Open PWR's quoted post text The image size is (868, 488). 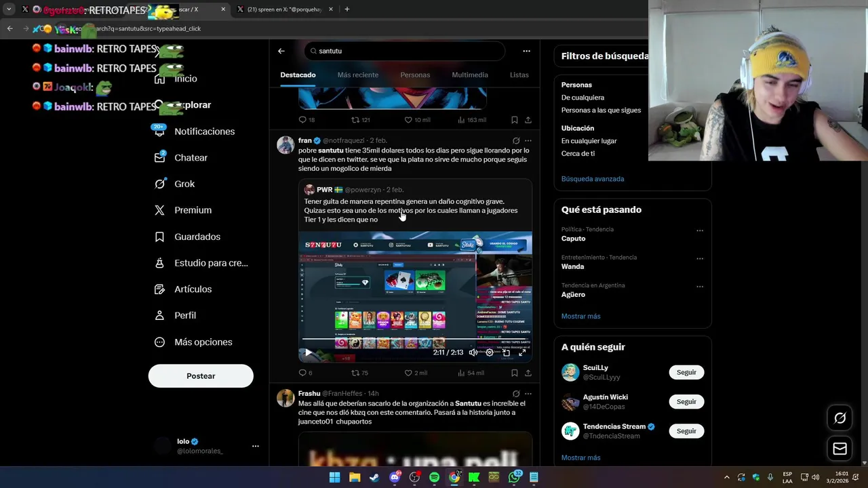click(x=411, y=210)
